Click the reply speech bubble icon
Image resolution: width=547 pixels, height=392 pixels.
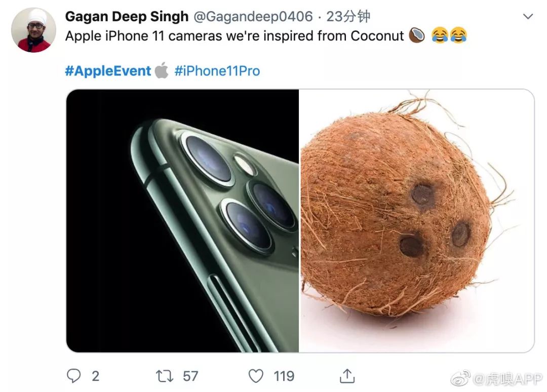(x=74, y=375)
